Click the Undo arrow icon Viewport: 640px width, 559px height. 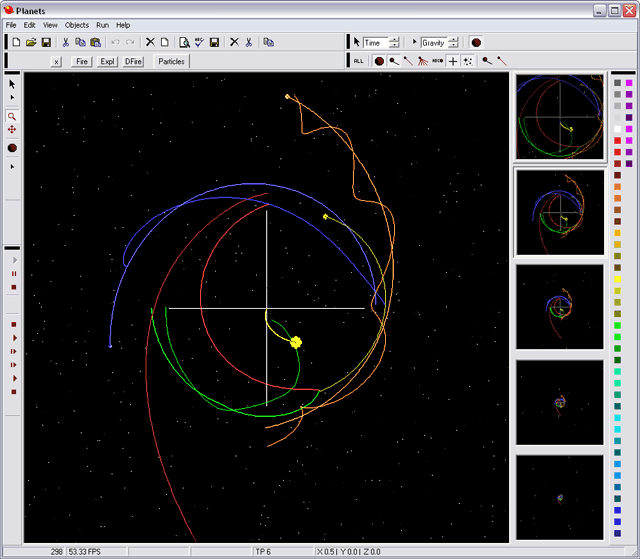pyautogui.click(x=116, y=42)
